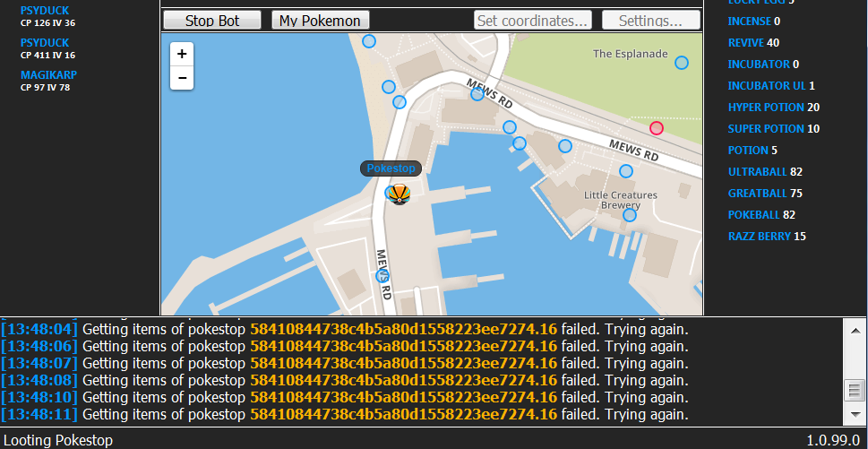Click the INCUBATOR 0 item
Viewport: 868px width, 449px height.
[763, 65]
